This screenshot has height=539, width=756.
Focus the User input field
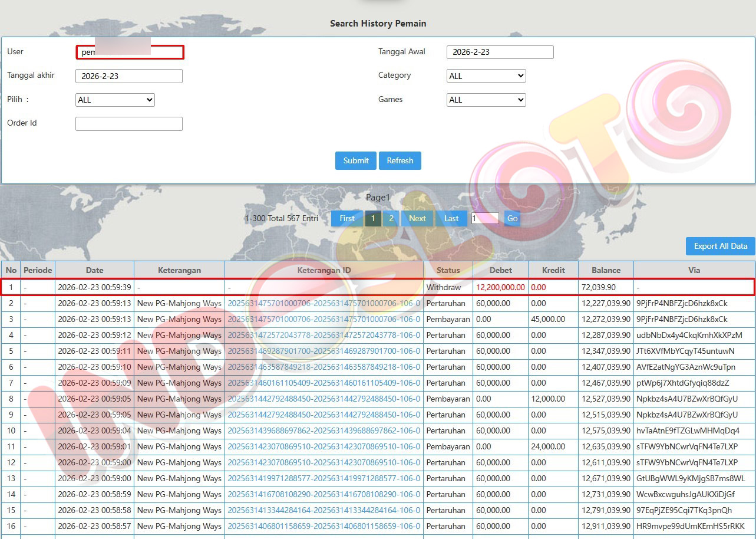tap(130, 52)
